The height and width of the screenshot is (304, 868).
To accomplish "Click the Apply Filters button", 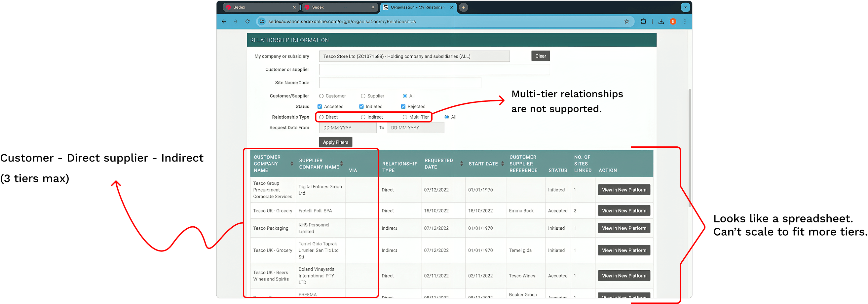I will click(x=336, y=142).
